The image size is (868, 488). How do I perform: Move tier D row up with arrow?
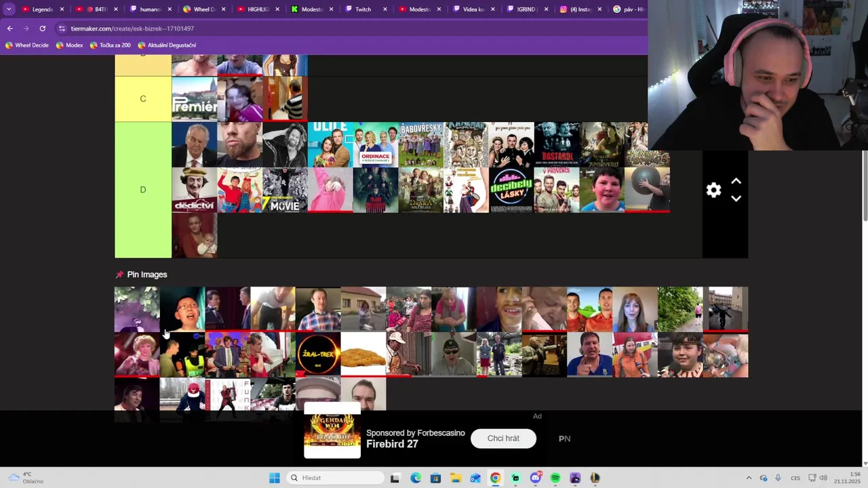coord(736,182)
